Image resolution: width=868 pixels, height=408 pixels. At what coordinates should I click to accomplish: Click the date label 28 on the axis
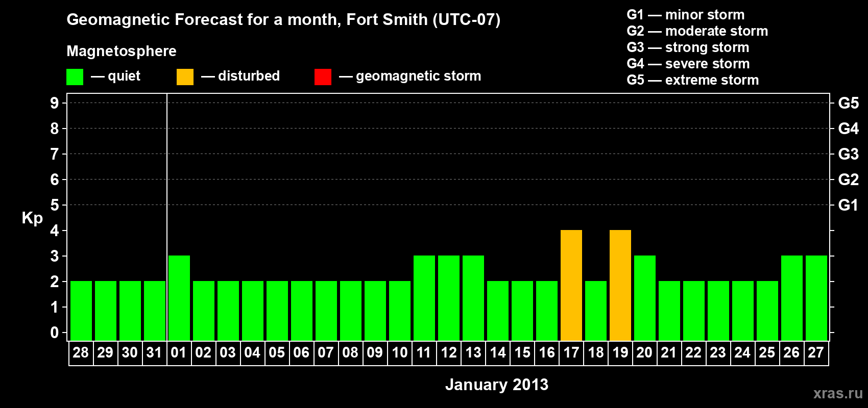[81, 353]
